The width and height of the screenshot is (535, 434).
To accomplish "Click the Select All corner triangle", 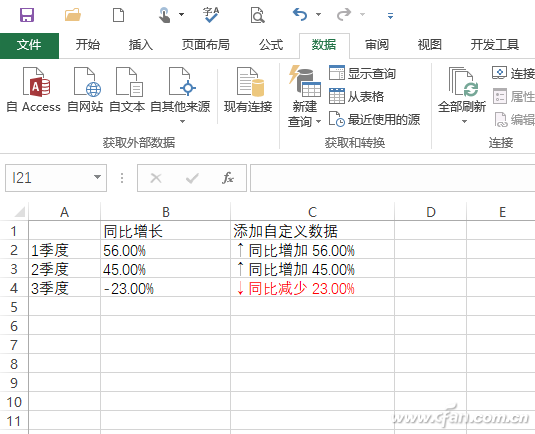I will pyautogui.click(x=19, y=212).
